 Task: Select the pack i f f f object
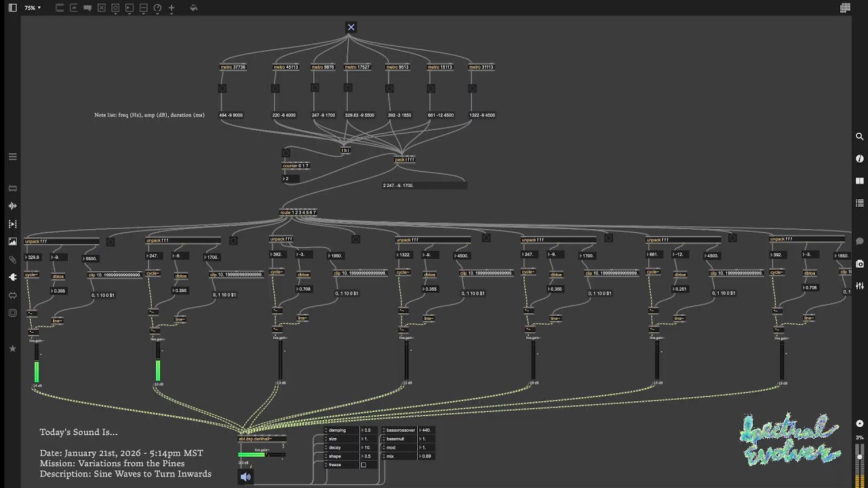tap(404, 160)
